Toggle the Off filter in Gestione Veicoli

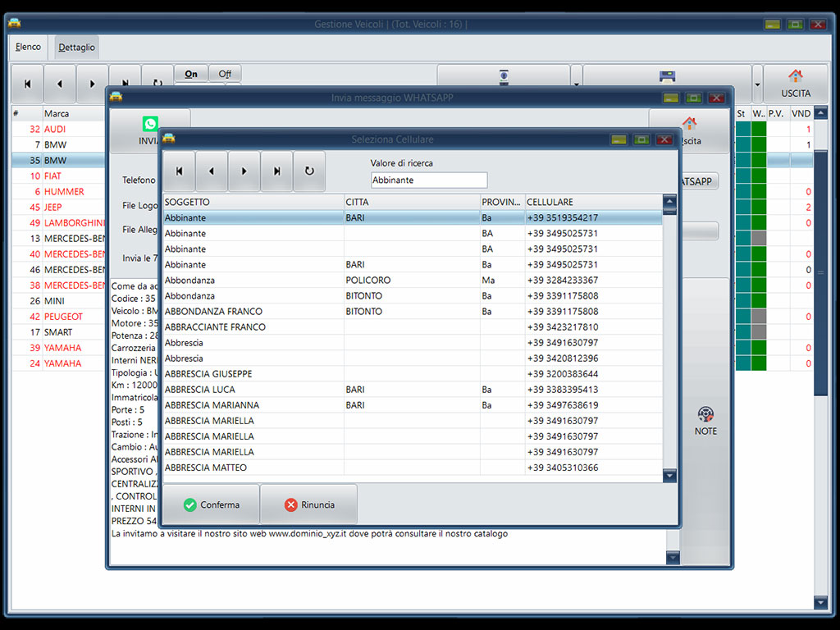[225, 74]
